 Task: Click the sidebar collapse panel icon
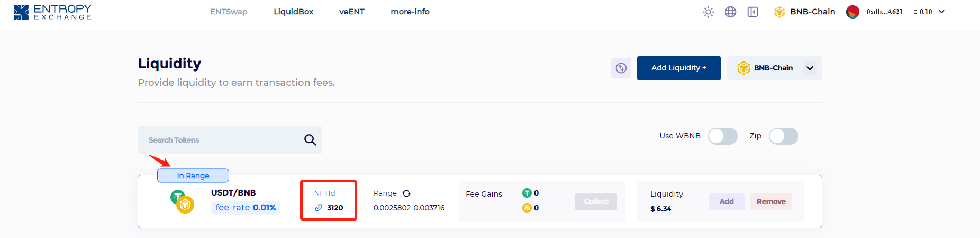click(x=753, y=12)
